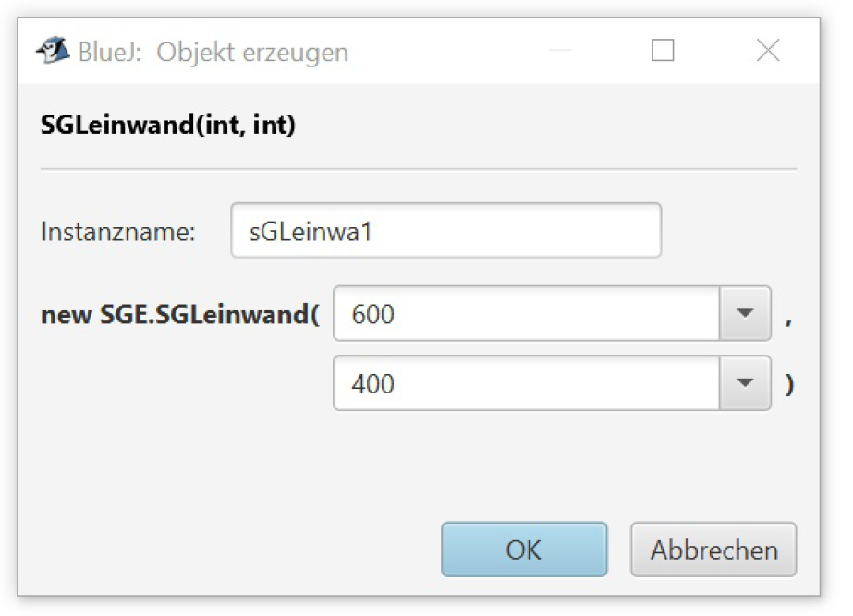Click into the second parameter field showing 400
Viewport: 853px width, 616px height.
point(527,382)
